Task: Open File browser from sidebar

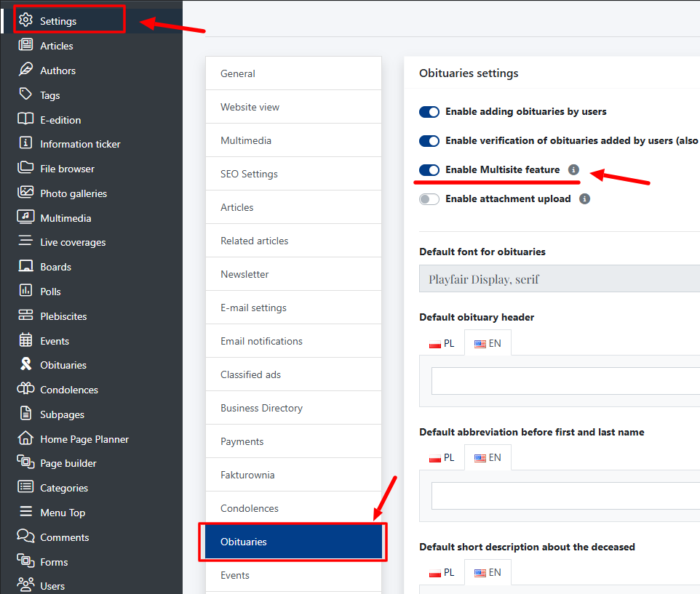Action: pyautogui.click(x=68, y=169)
